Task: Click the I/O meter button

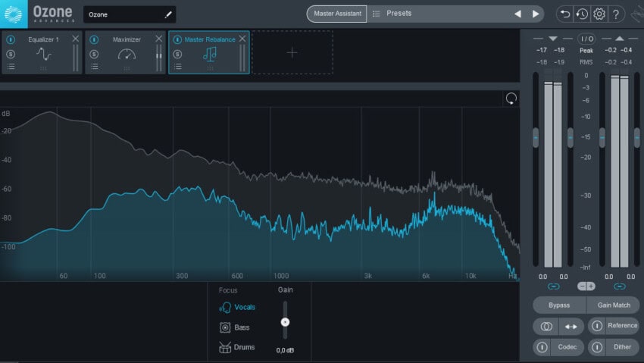Action: pos(586,39)
